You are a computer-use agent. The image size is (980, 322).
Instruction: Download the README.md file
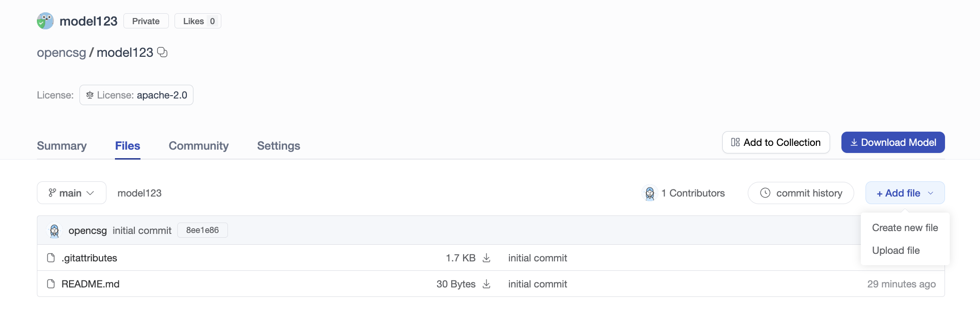click(486, 284)
